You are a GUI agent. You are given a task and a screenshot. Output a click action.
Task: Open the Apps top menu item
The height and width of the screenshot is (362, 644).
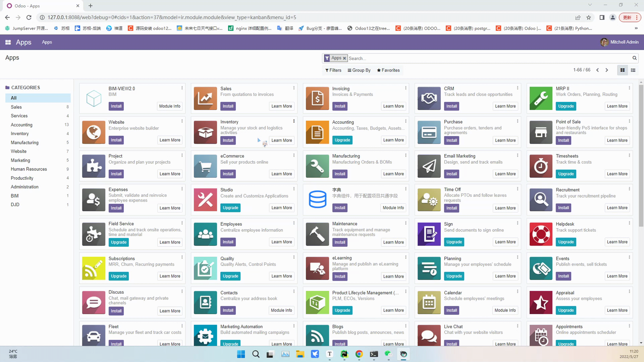click(x=47, y=42)
